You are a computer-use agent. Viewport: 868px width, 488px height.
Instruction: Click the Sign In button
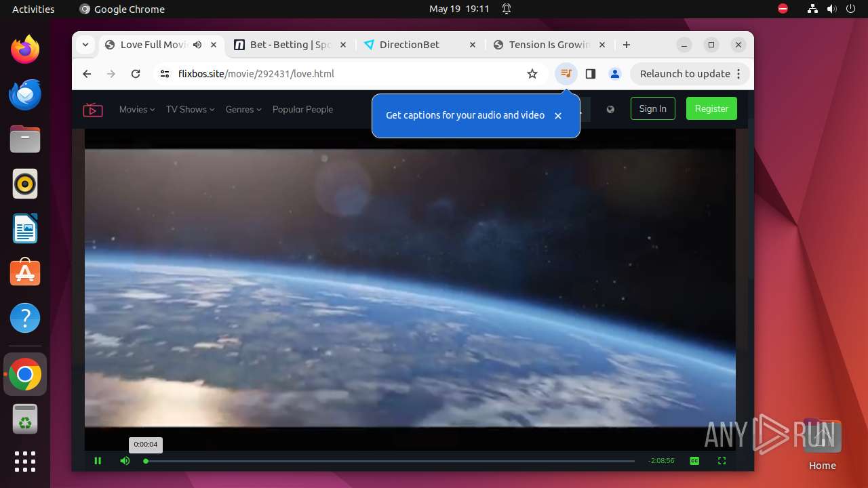click(x=653, y=108)
